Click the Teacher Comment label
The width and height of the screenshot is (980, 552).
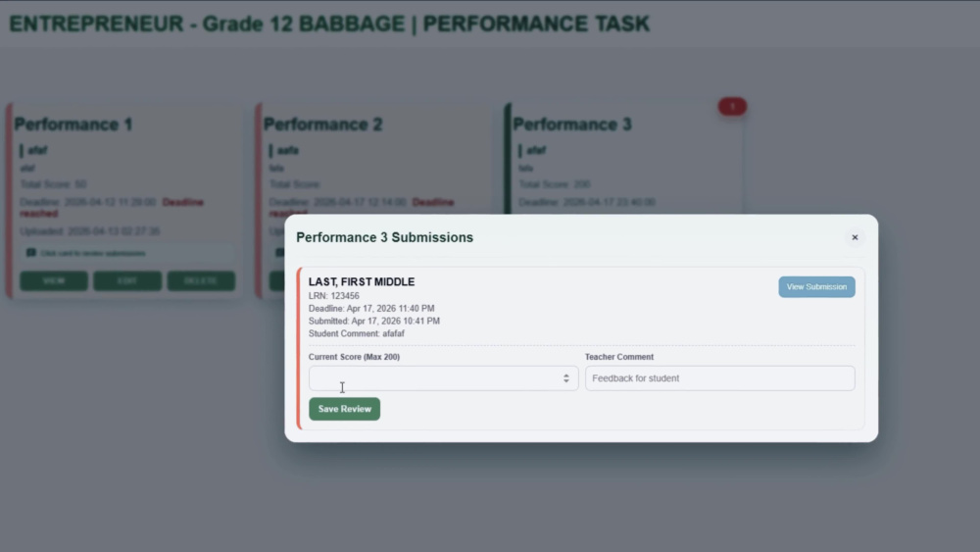point(618,357)
